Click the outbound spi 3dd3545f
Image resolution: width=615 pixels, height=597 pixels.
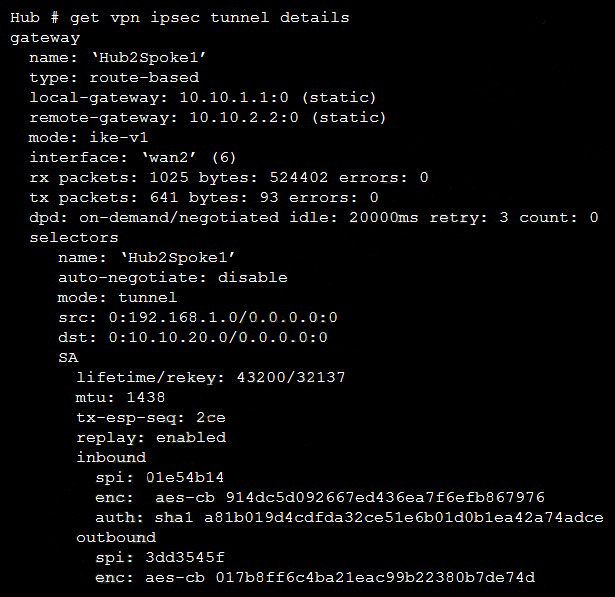click(160, 557)
